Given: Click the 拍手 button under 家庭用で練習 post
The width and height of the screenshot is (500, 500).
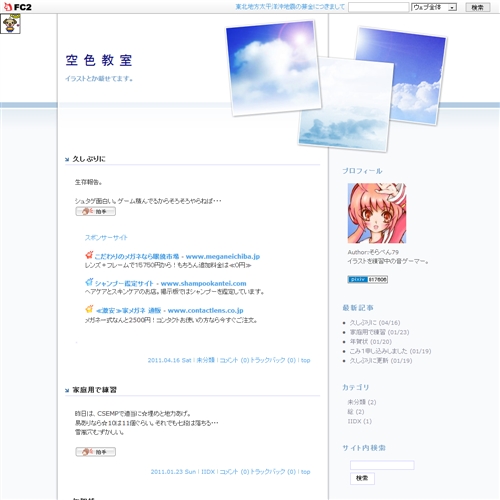Looking at the screenshot, I should pyautogui.click(x=96, y=452).
